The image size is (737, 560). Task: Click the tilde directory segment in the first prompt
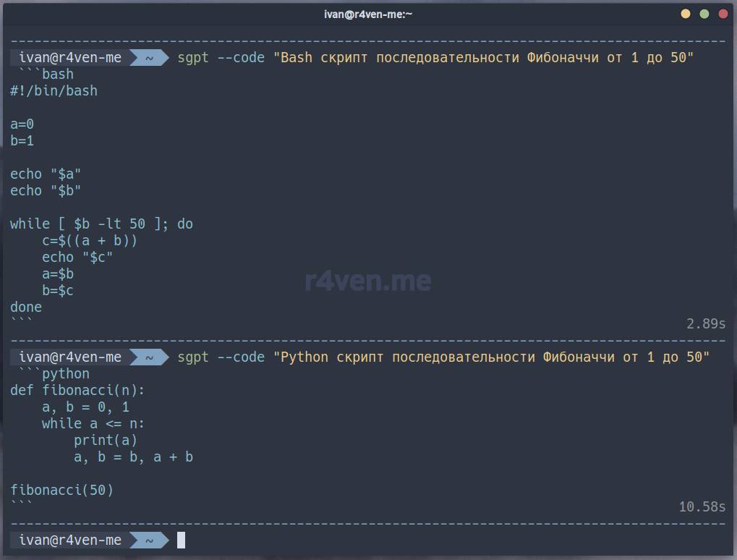[149, 58]
